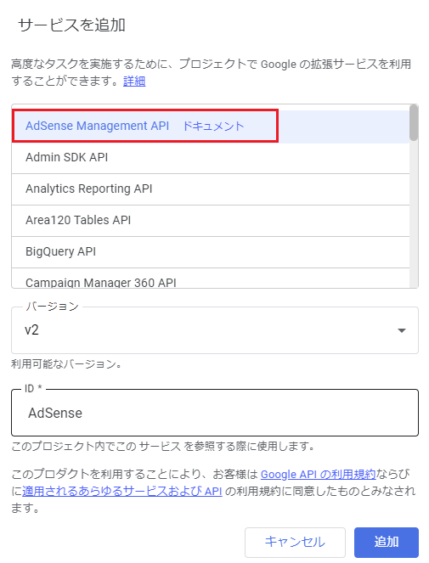Open the ドキュメント link for AdSense API
429x563 pixels.
coord(213,126)
